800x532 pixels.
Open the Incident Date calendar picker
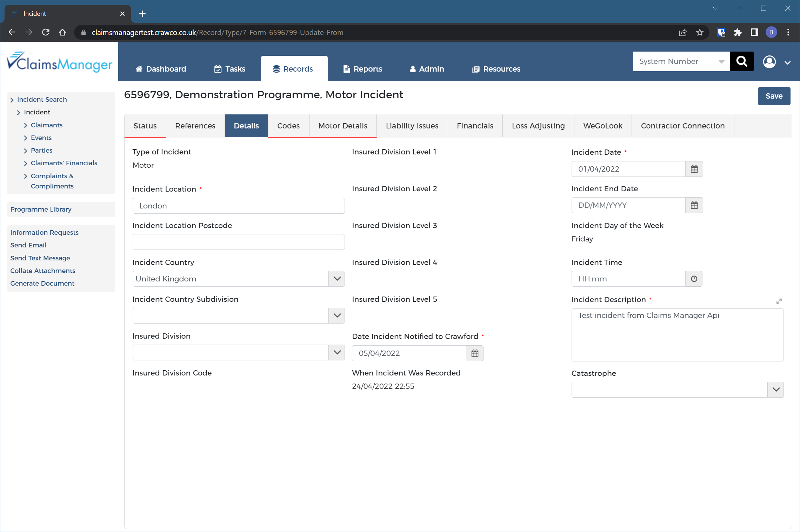click(694, 169)
